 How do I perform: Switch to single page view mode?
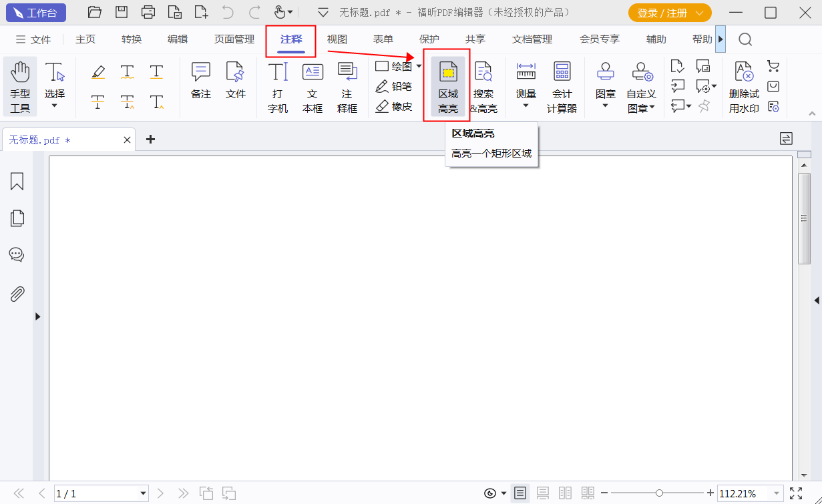(x=520, y=493)
